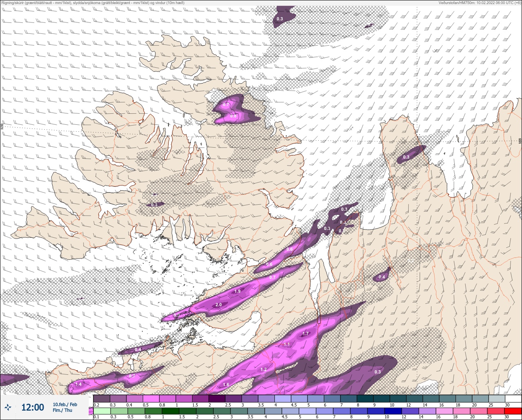Click the 1.9 precipitation value on the map
The height and width of the screenshot is (420, 522).
click(237, 291)
